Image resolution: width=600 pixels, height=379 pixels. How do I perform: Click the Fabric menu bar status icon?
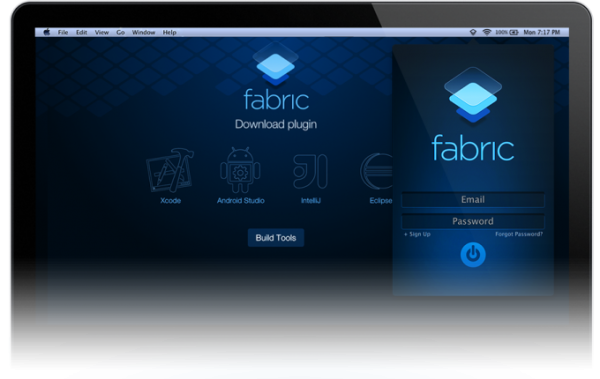coord(473,32)
